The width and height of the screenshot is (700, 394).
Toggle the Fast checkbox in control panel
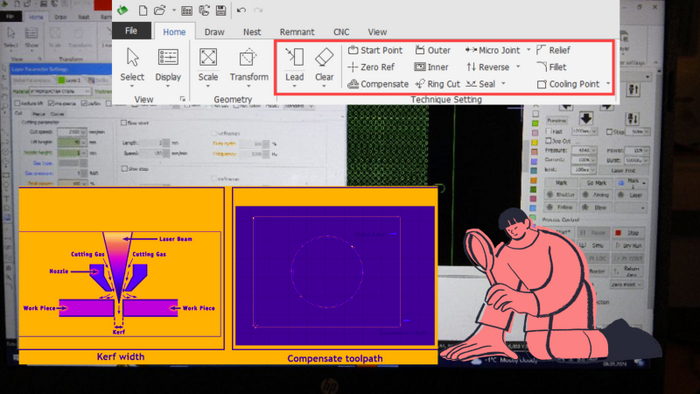548,132
